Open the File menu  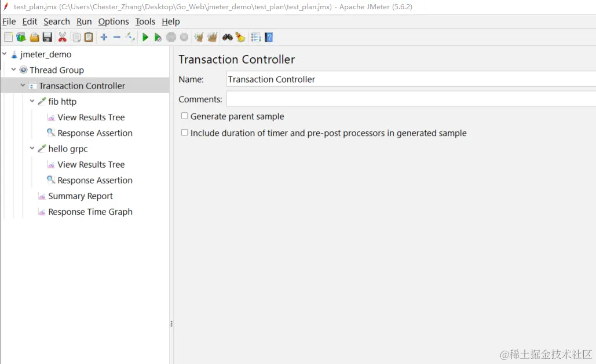(9, 21)
